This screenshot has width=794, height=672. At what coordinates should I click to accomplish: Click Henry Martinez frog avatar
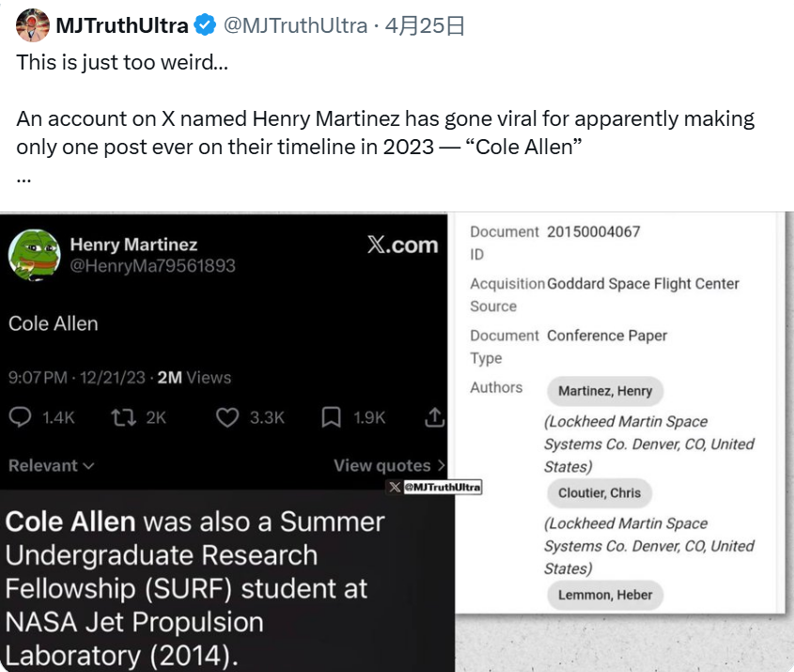pyautogui.click(x=35, y=255)
